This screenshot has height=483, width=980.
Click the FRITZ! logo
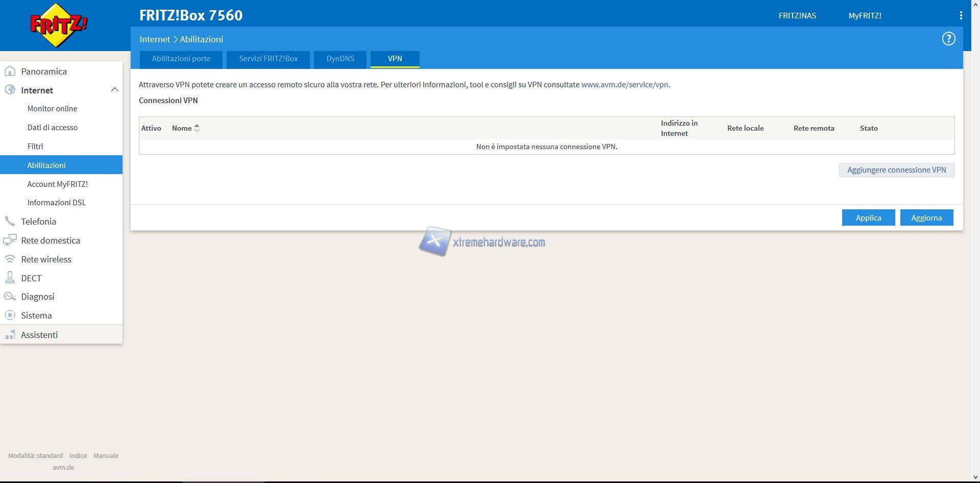pyautogui.click(x=59, y=25)
